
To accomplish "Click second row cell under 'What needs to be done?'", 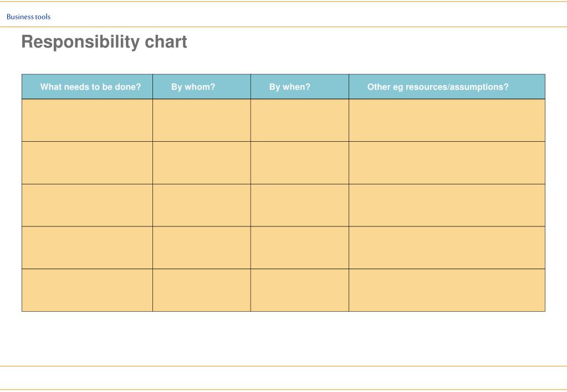I will tap(87, 163).
